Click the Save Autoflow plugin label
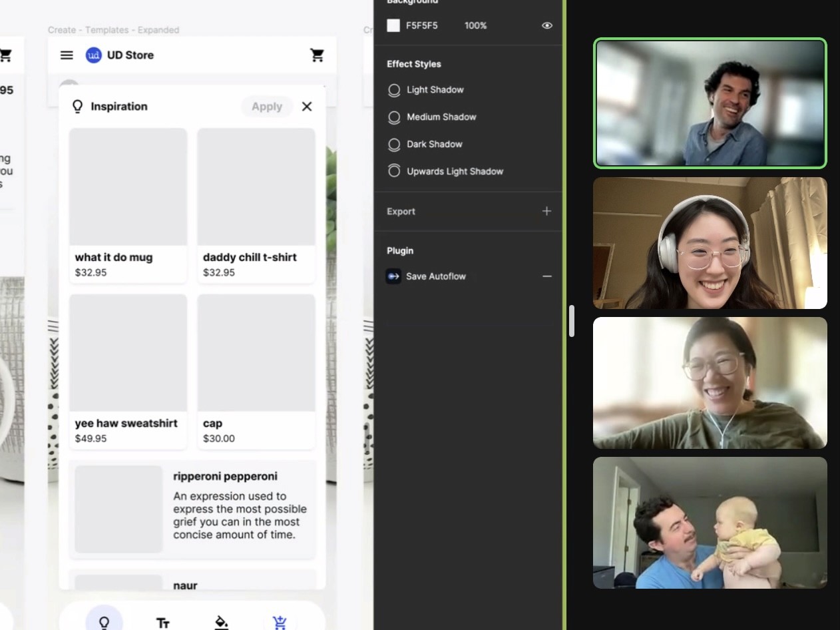Viewport: 840px width, 630px height. coord(436,276)
